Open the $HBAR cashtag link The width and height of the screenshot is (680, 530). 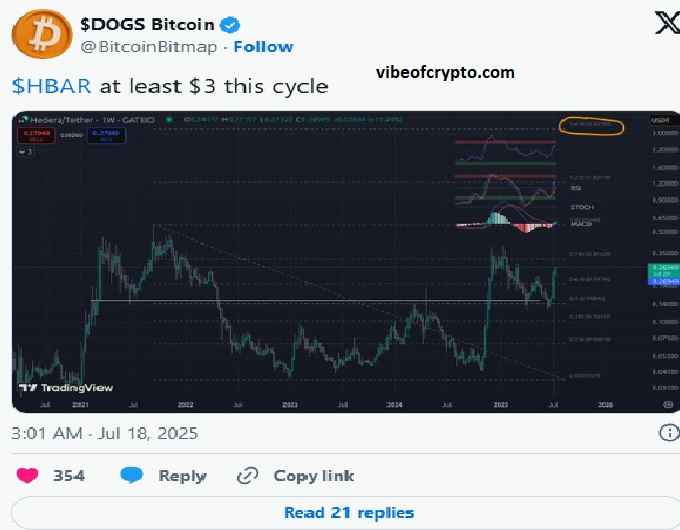(41, 86)
